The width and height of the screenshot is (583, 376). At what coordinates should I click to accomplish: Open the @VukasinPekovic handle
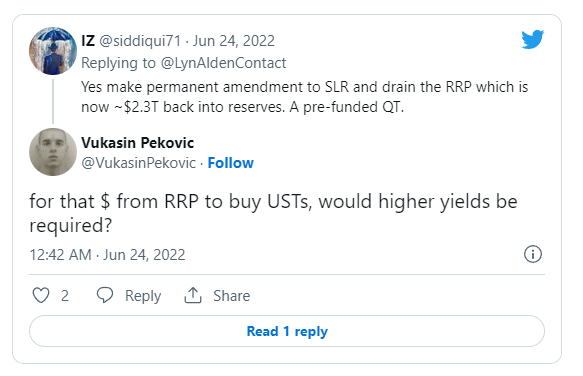[x=138, y=163]
